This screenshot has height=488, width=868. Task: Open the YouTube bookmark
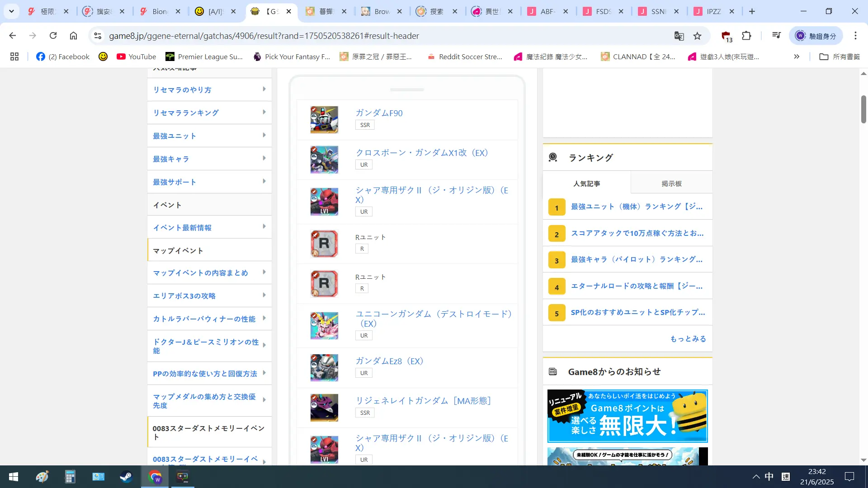[x=136, y=56]
